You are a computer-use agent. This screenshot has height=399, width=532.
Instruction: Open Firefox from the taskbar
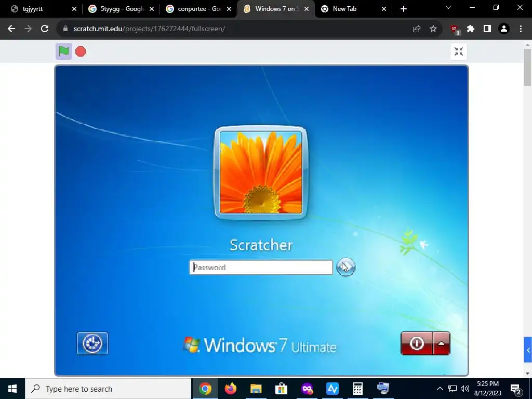click(231, 389)
